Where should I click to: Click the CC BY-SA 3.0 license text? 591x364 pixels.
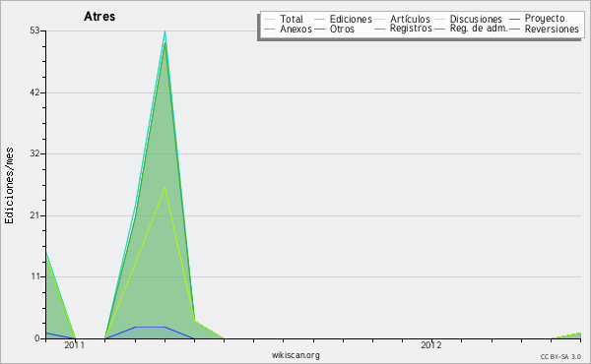[x=560, y=356]
